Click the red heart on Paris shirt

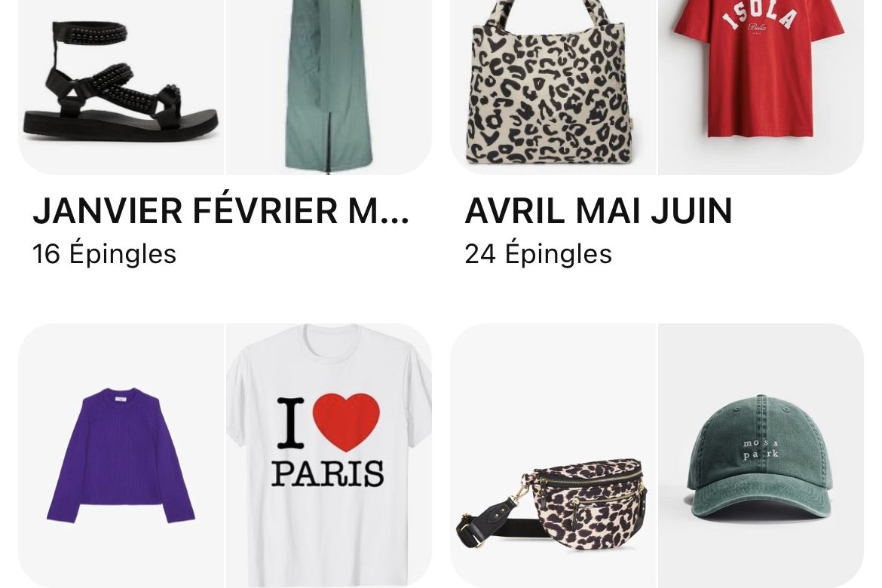tap(346, 422)
